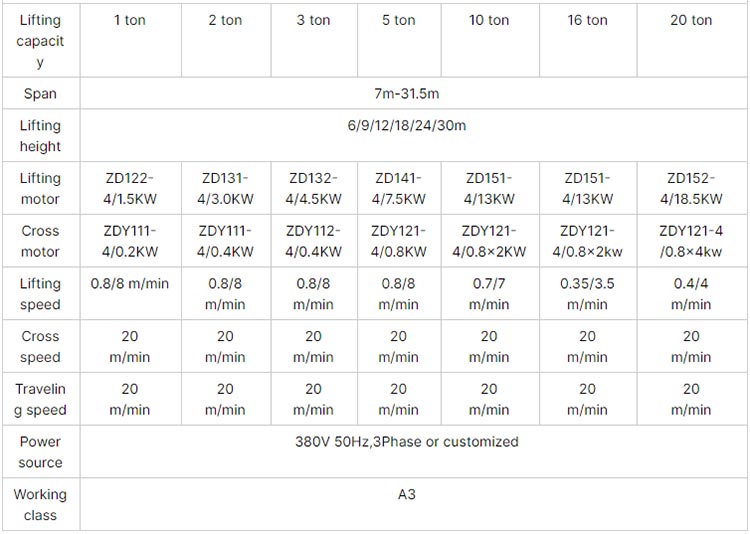
Task: Click the 0.4/4 m/min lifting speed cell
Action: 691,294
